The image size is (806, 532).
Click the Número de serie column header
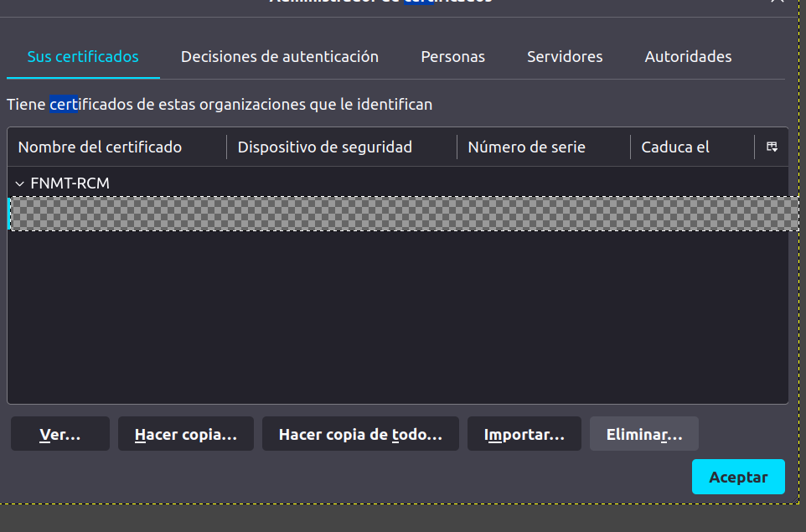point(543,147)
